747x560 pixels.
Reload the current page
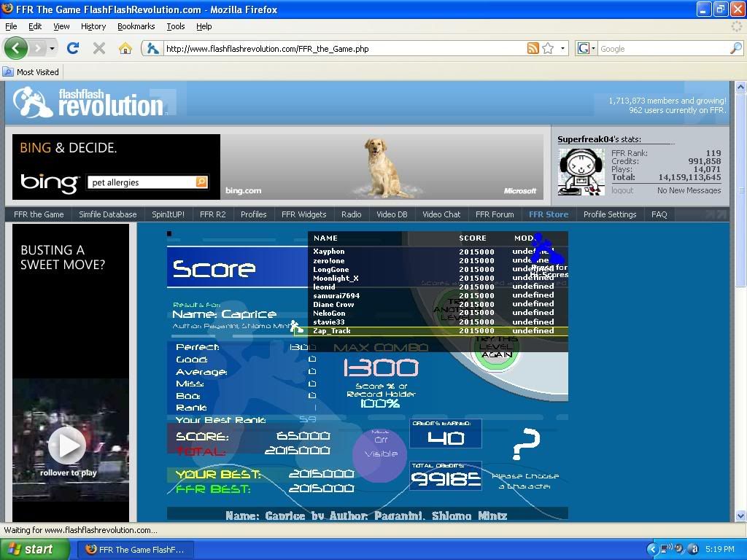tap(72, 48)
